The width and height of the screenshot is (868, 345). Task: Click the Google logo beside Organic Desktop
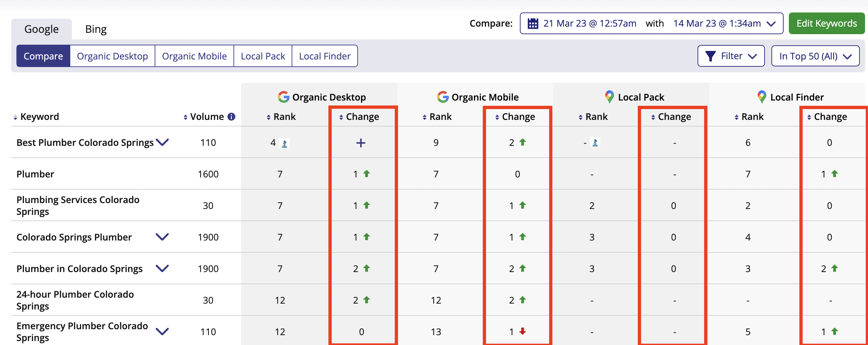[x=283, y=97]
